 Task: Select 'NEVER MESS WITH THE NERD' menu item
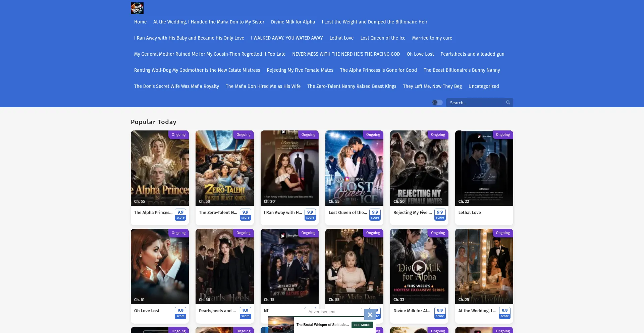346,54
